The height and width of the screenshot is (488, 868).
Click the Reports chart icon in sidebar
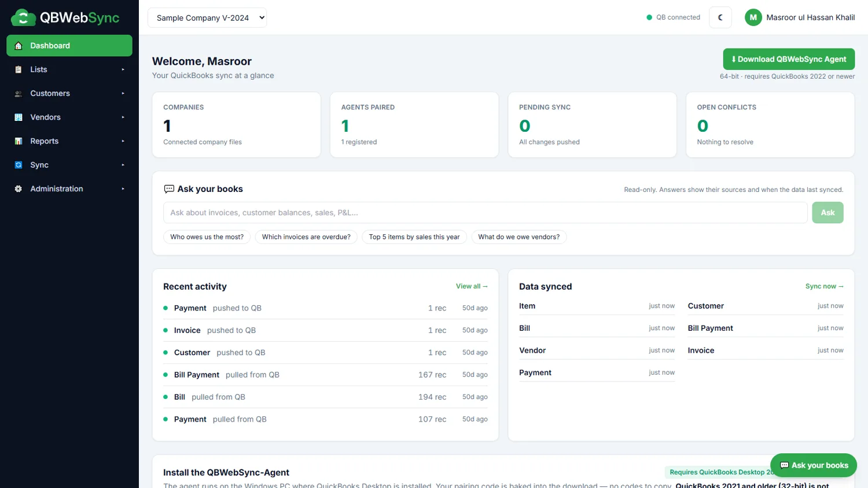pyautogui.click(x=19, y=141)
